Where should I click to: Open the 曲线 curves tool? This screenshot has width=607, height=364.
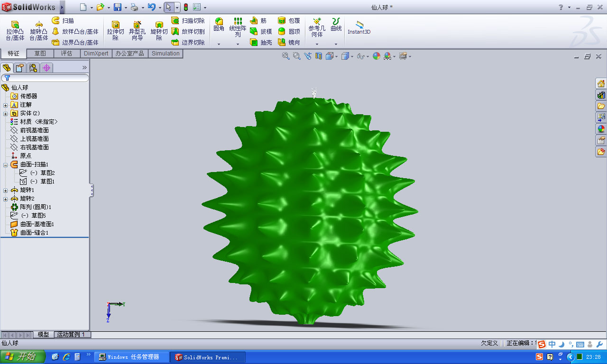pos(336,25)
